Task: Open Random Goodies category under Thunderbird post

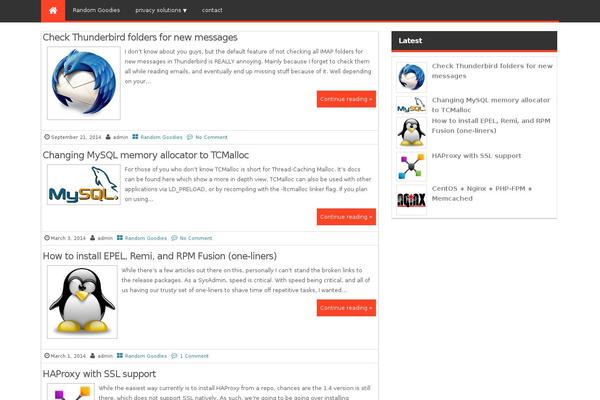Action: [x=161, y=137]
